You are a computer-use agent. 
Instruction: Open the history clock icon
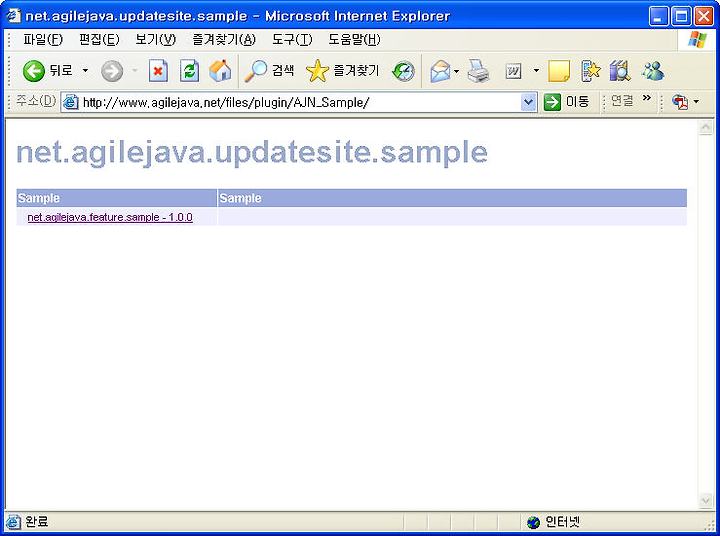pyautogui.click(x=403, y=71)
